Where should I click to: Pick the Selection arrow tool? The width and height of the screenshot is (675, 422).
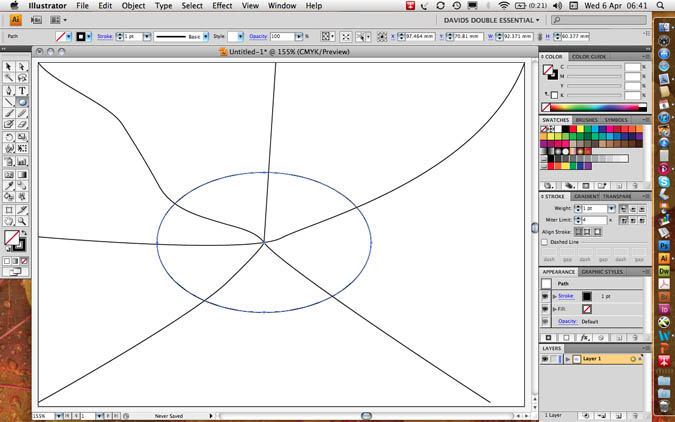coord(9,67)
